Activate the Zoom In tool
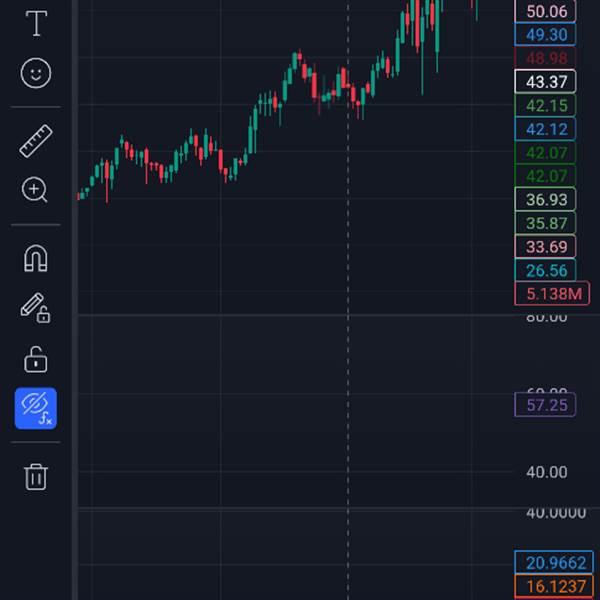This screenshot has width=600, height=600. 35,190
